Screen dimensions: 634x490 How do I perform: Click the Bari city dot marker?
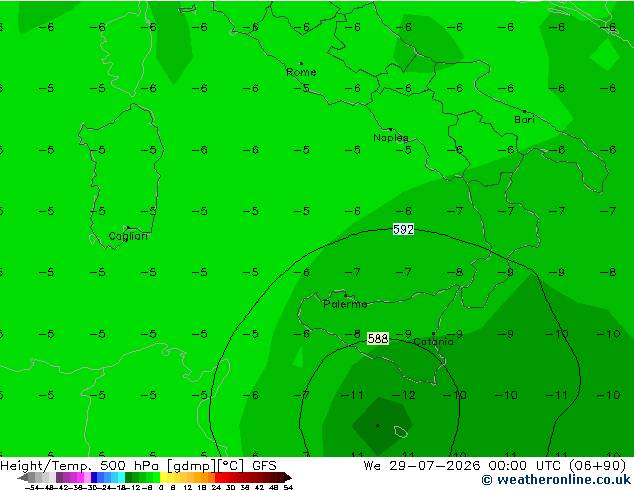pyautogui.click(x=524, y=111)
